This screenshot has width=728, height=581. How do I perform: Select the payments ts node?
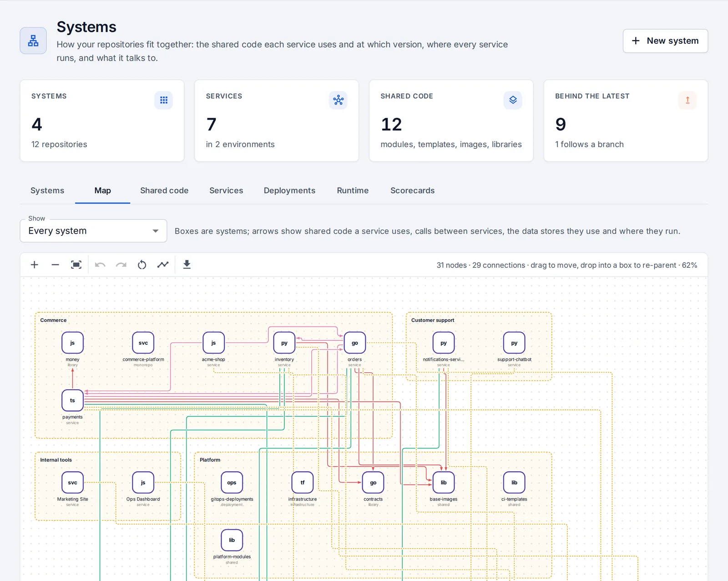point(72,400)
